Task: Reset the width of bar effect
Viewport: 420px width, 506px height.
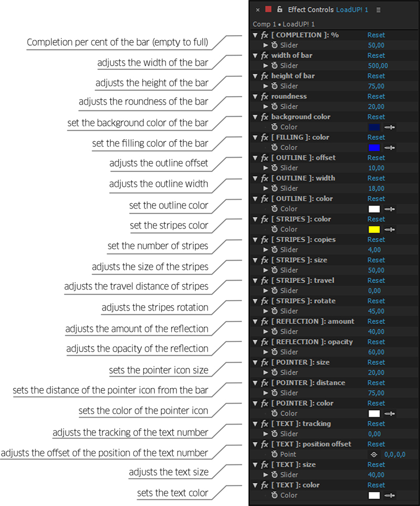Action: click(376, 56)
